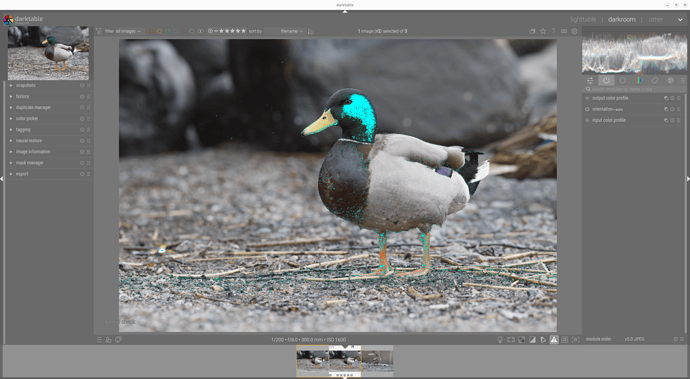Open the quick access panel tab
Image resolution: width=690 pixels, height=379 pixels.
click(590, 81)
